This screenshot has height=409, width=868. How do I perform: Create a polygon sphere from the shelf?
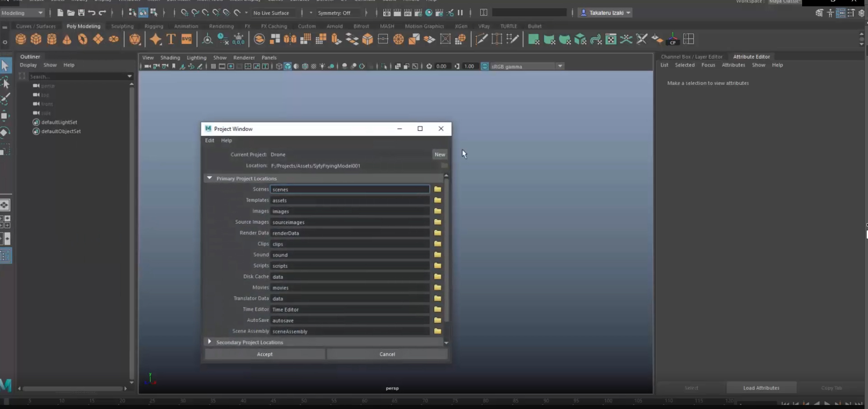[20, 39]
